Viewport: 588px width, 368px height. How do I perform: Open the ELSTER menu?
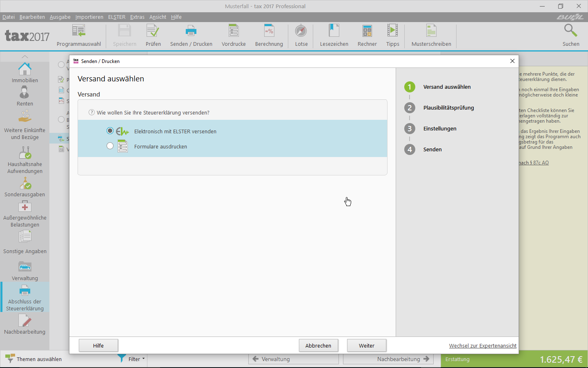click(x=117, y=17)
